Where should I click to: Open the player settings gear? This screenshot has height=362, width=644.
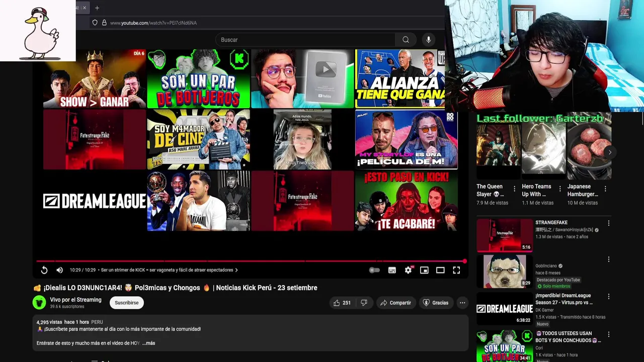(408, 270)
